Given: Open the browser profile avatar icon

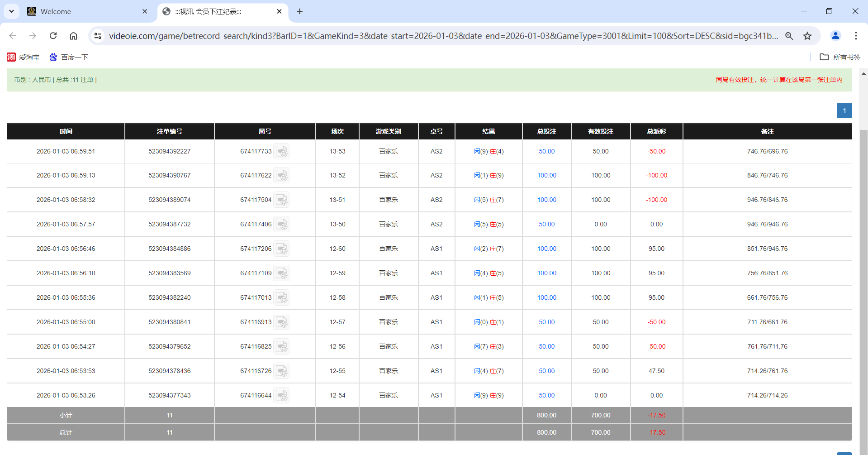Looking at the screenshot, I should 835,36.
